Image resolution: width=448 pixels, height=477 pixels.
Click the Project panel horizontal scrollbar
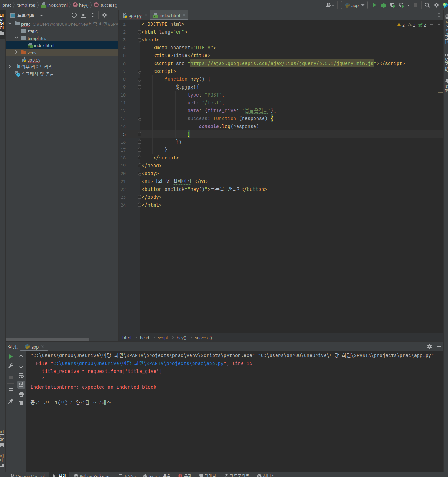click(x=48, y=340)
